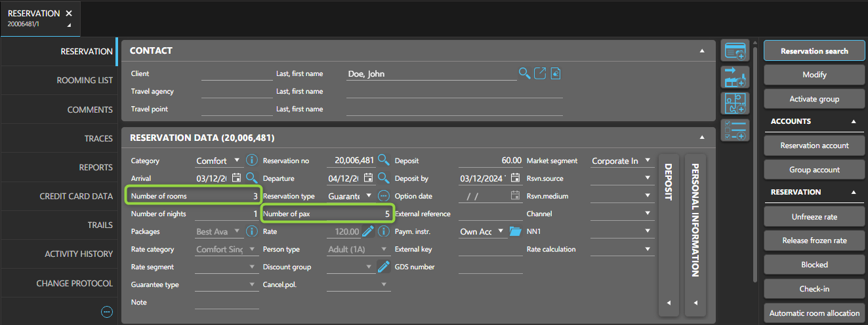Open the Market segment dropdown
The width and height of the screenshot is (868, 325).
647,161
